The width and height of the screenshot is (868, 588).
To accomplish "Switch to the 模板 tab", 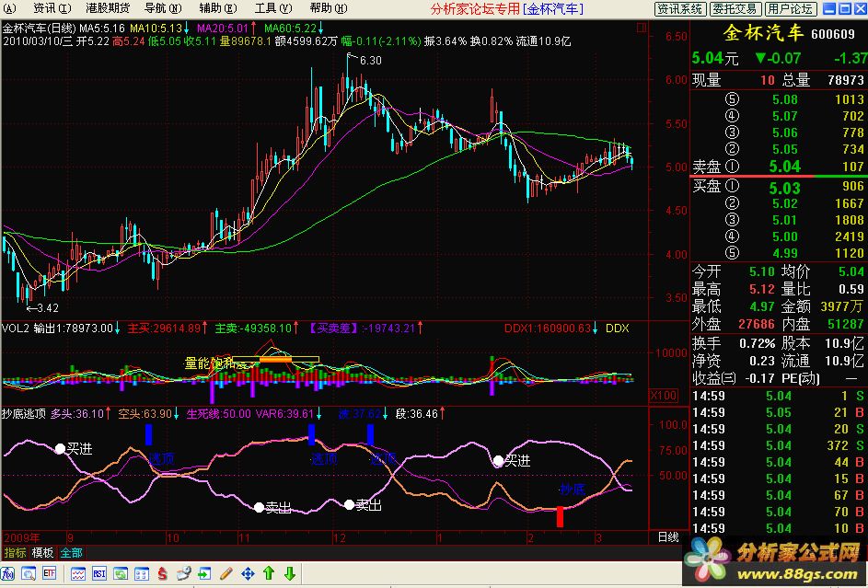I will pyautogui.click(x=42, y=553).
